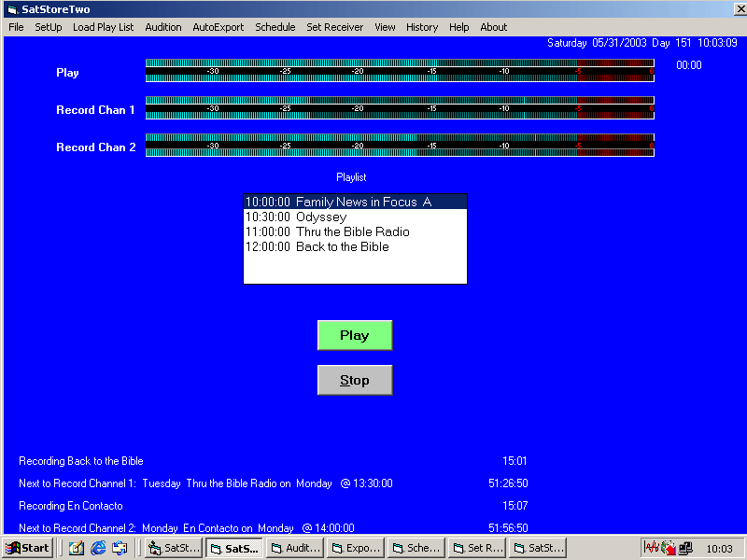Click the Windows Start button

(28, 548)
